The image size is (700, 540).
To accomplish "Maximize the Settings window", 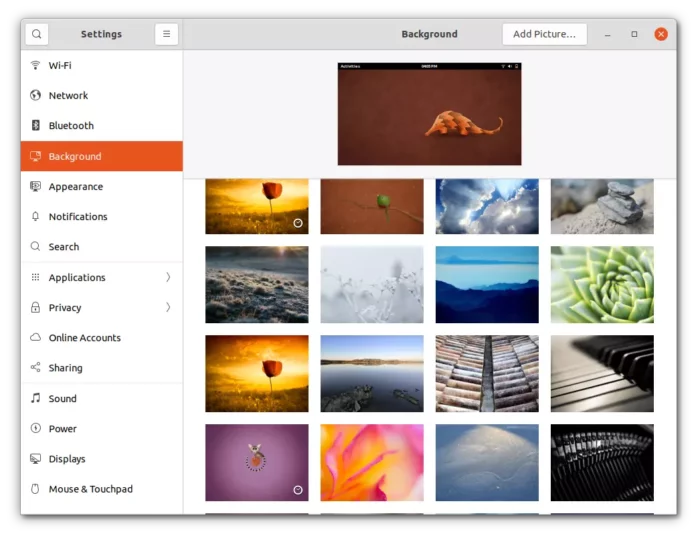I will (634, 34).
